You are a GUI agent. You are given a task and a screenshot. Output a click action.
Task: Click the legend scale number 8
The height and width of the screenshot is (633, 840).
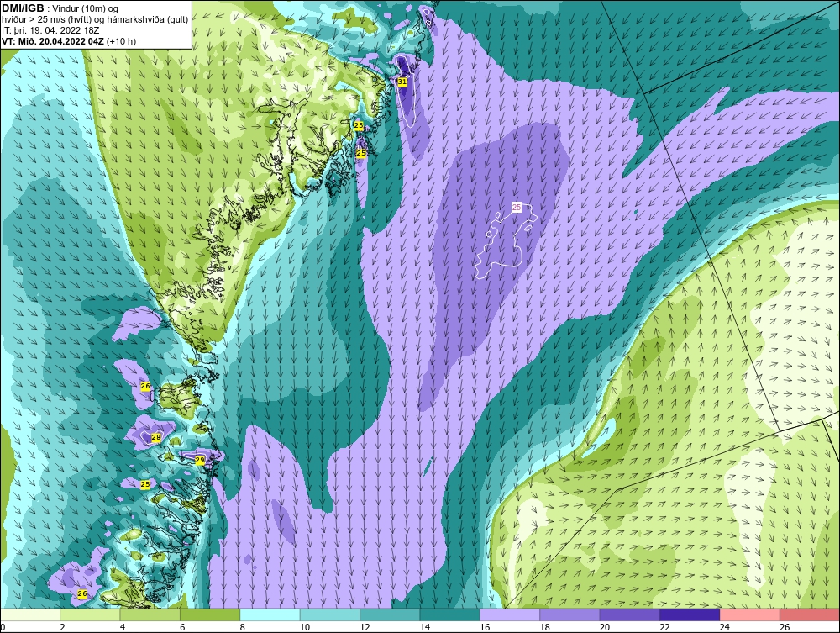(243, 627)
